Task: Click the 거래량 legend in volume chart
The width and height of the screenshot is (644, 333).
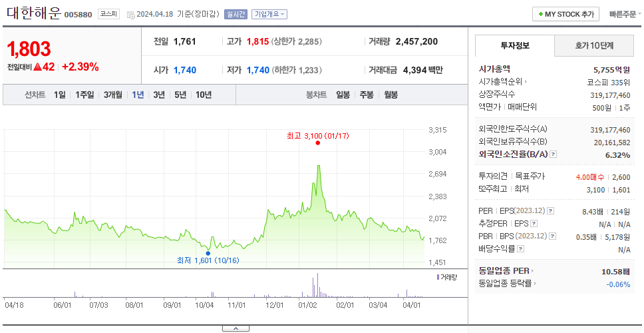Action: (447, 278)
